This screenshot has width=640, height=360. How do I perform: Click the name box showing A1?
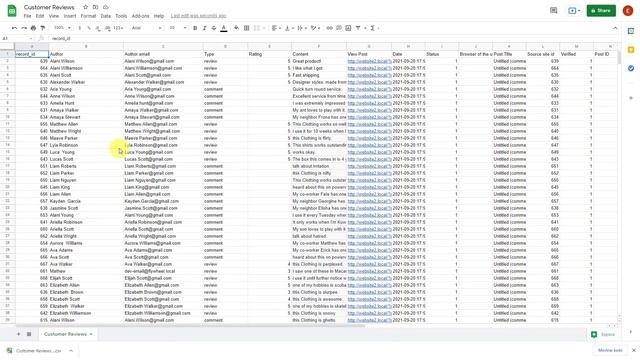point(16,38)
